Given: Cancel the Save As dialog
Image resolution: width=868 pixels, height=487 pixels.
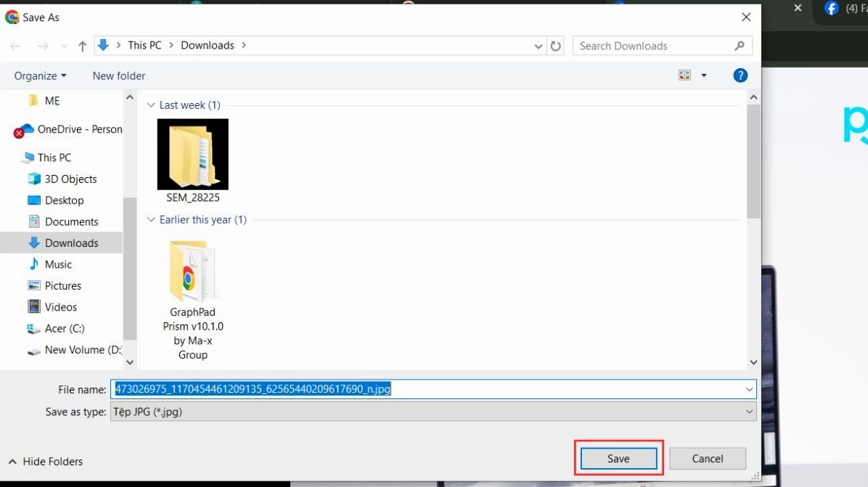Looking at the screenshot, I should click(707, 459).
